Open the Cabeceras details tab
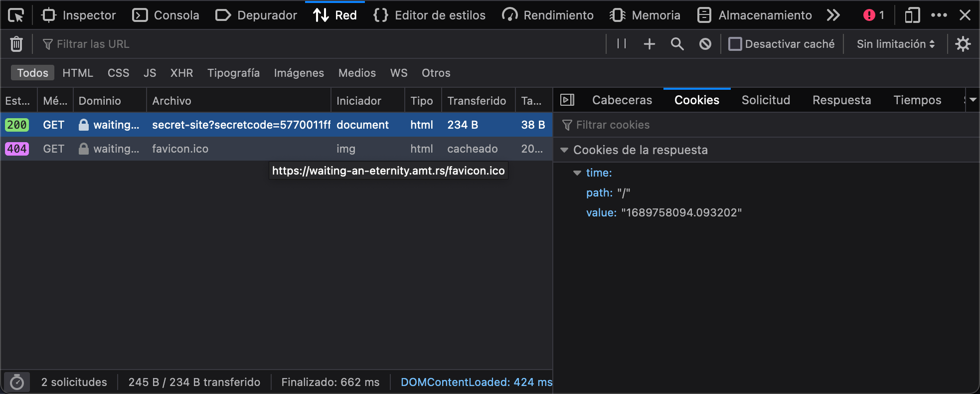Image resolution: width=980 pixels, height=394 pixels. pyautogui.click(x=622, y=100)
